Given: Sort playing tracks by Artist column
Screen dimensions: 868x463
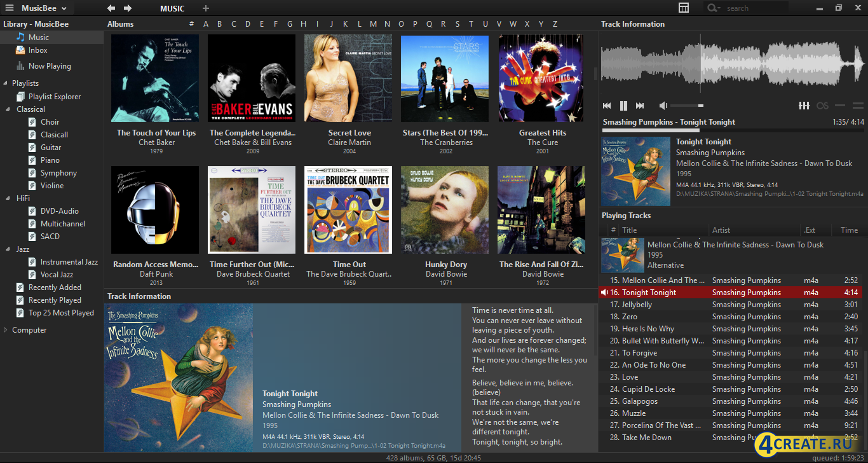Looking at the screenshot, I should 721,230.
